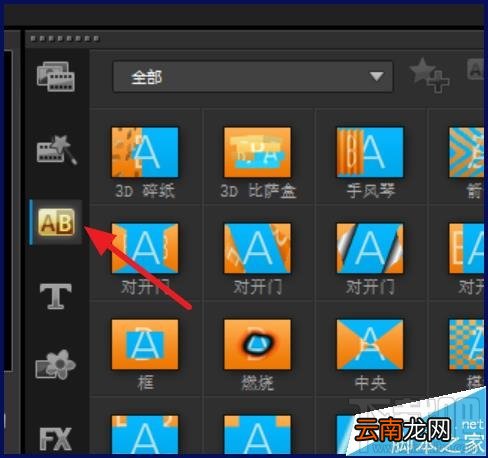The width and height of the screenshot is (488, 458).
Task: Open the Instant Project templates icon
Action: pos(56,150)
